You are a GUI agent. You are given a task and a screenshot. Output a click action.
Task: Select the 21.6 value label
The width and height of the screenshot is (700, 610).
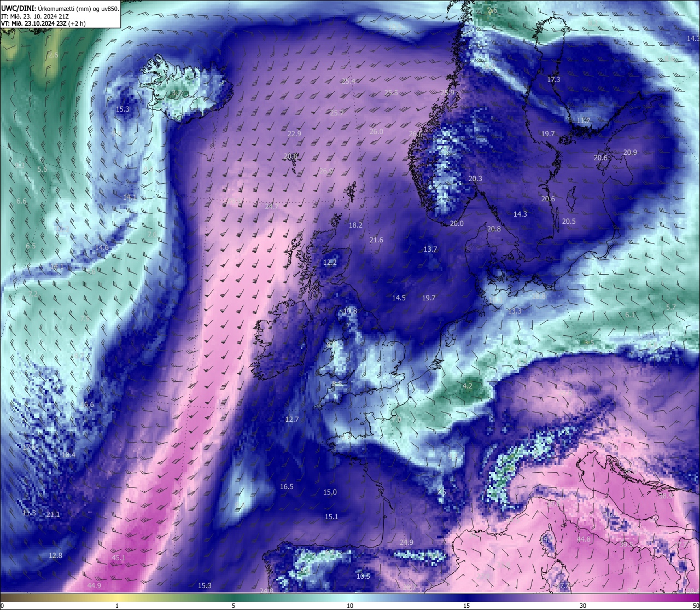tap(376, 240)
